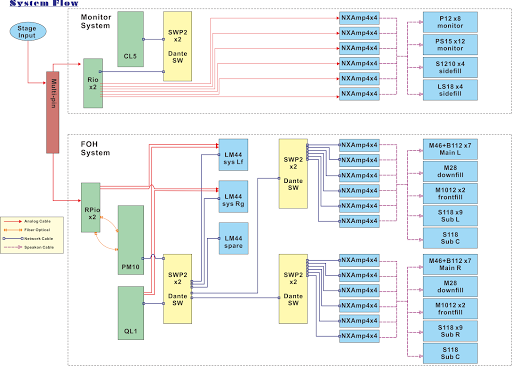512x366 pixels.
Task: Click the M1012 x2 frontfill box under Main R
Action: click(x=450, y=309)
